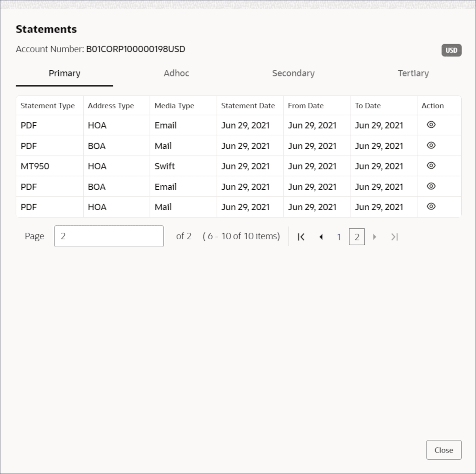Select the Tertiary tab
The height and width of the screenshot is (474, 476).
point(413,73)
